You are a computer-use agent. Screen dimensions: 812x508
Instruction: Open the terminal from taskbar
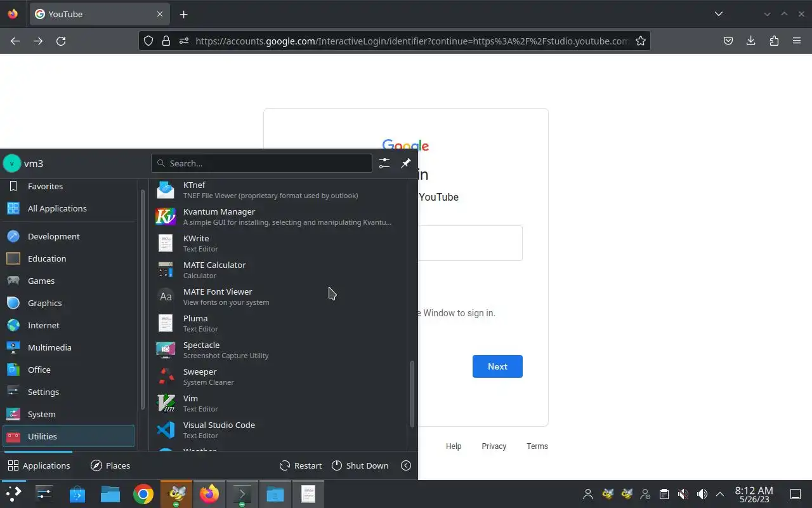(242, 494)
